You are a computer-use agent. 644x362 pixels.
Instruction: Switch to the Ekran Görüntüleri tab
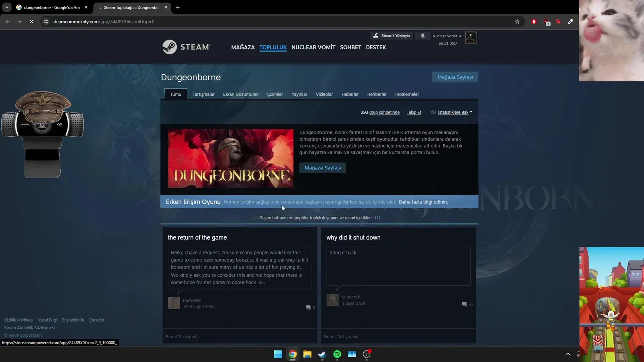(x=240, y=94)
